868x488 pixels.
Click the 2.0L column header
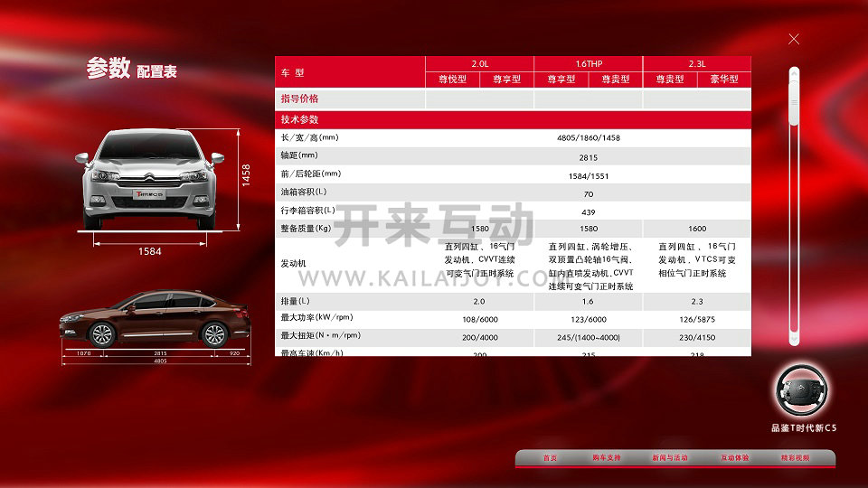pos(479,63)
